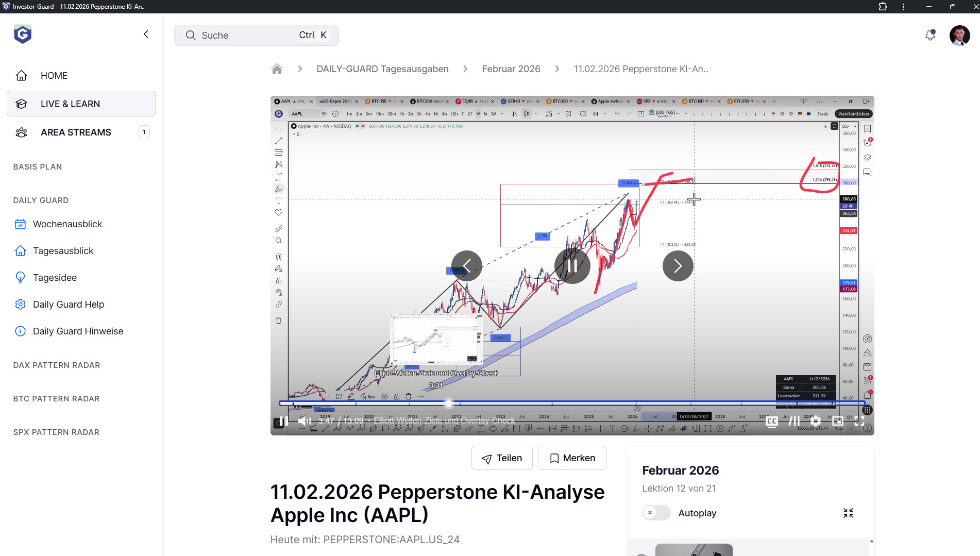Pause the video with center button
The image size is (980, 556).
click(x=572, y=266)
